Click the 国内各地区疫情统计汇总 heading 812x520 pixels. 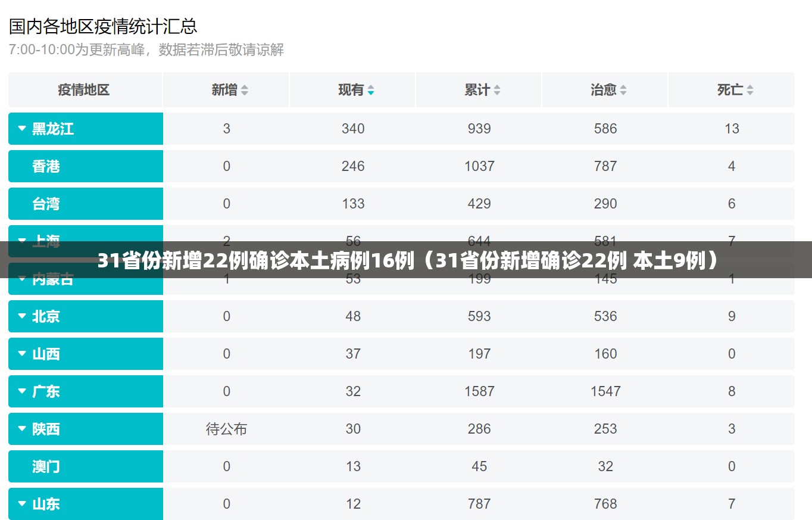103,26
